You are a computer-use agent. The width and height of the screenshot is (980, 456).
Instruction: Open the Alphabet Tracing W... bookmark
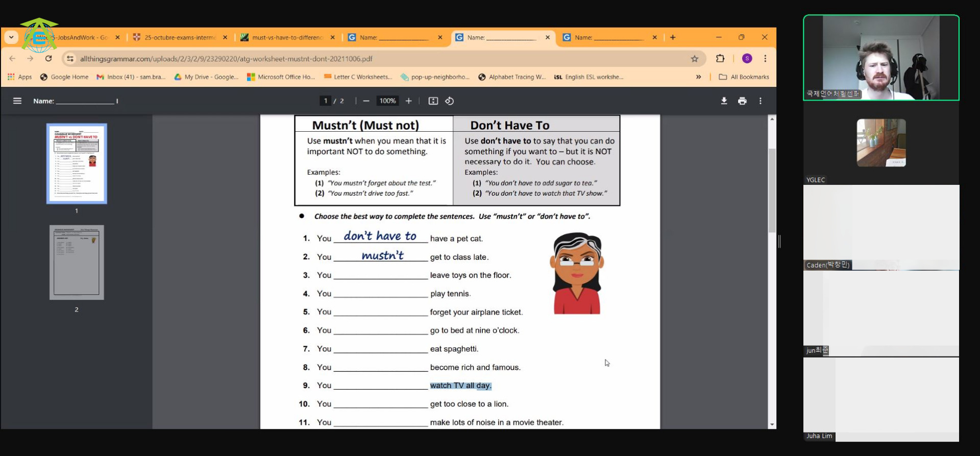tap(512, 77)
